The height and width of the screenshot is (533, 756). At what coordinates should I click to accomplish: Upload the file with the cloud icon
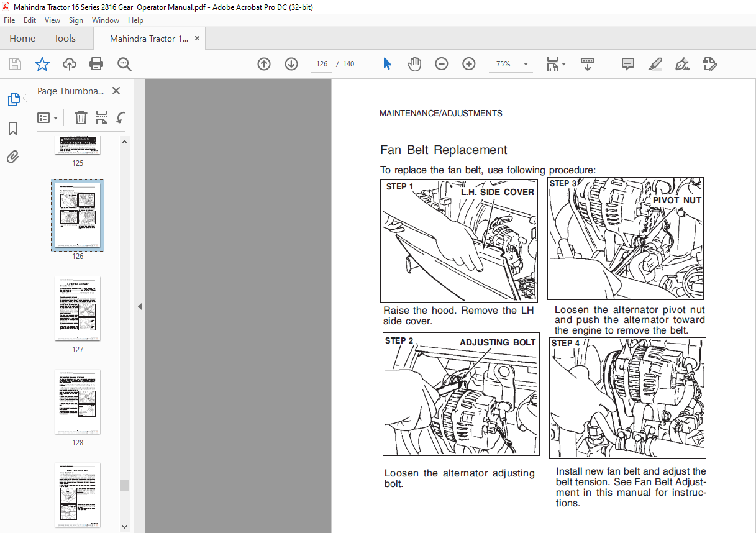(x=69, y=64)
